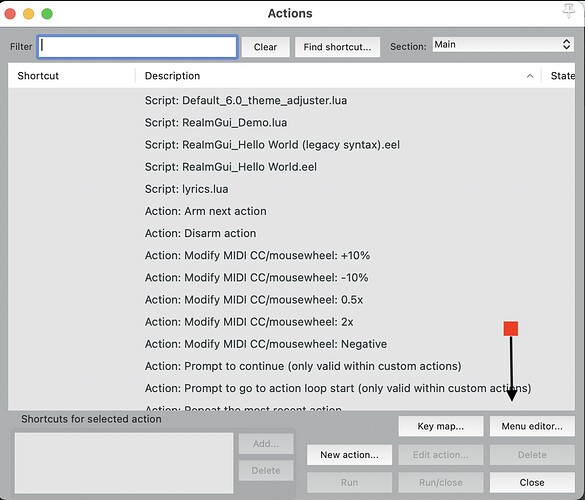Viewport: 585px width, 500px height.
Task: Click into the Filter text field
Action: 137,47
